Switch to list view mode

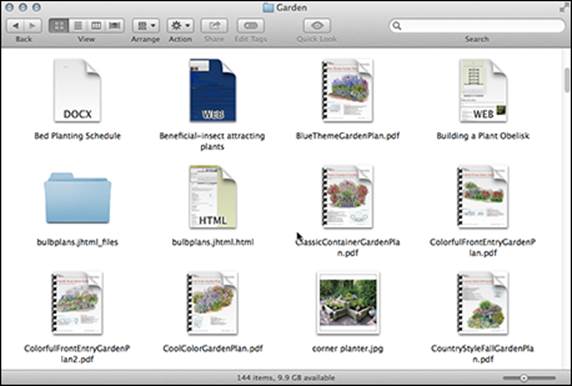click(x=78, y=26)
